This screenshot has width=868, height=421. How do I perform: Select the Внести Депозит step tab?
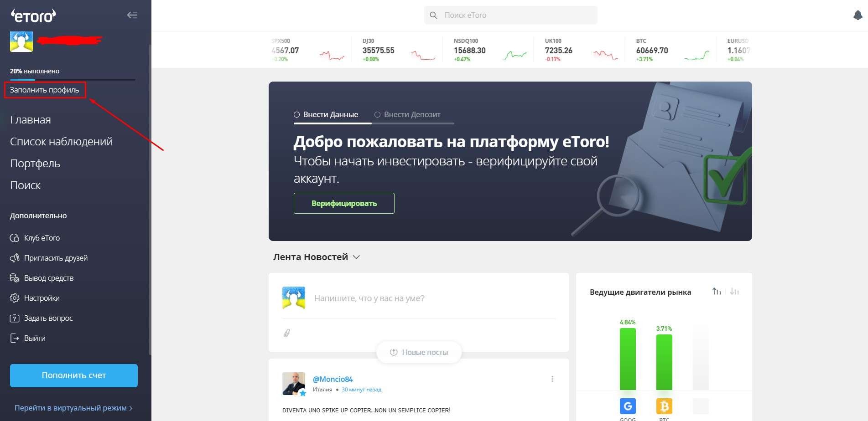click(x=407, y=115)
